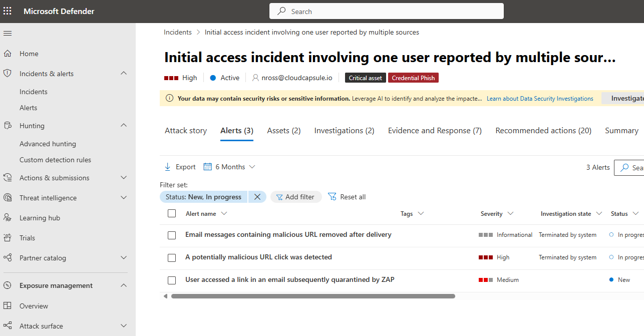Click the Add filter funnel icon
The width and height of the screenshot is (644, 336).
pos(279,197)
